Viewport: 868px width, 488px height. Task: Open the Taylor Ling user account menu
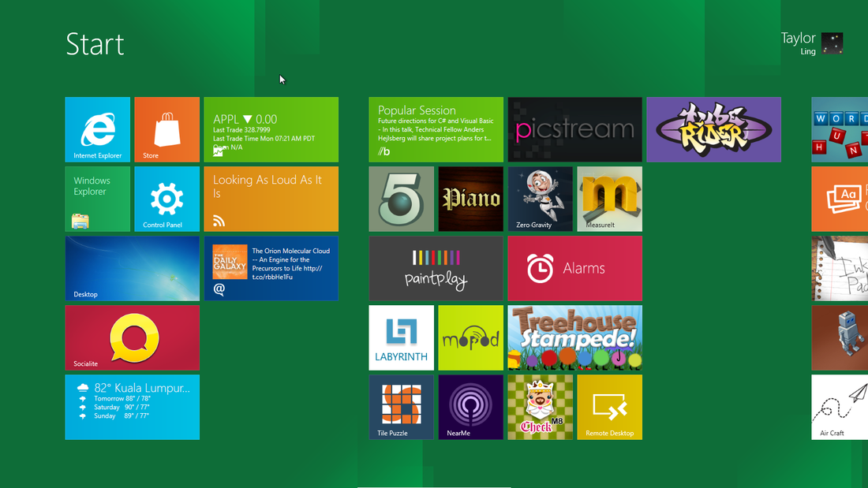[812, 43]
